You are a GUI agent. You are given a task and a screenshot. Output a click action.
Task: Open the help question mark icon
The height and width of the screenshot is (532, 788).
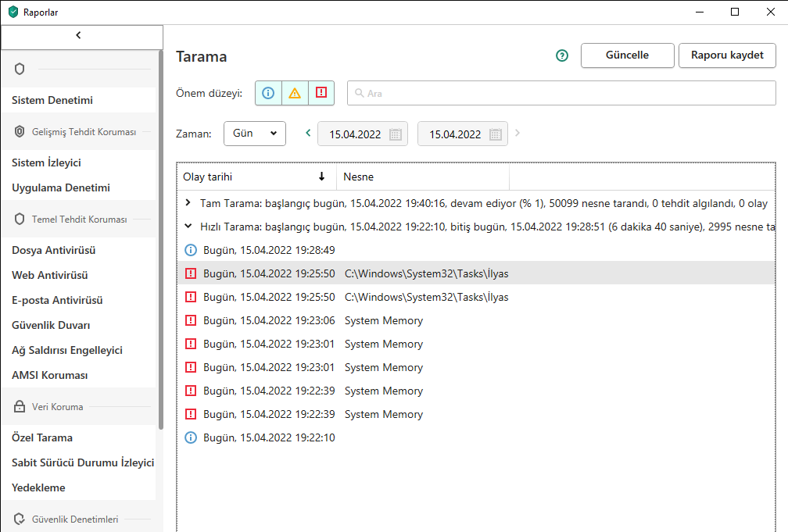(562, 55)
